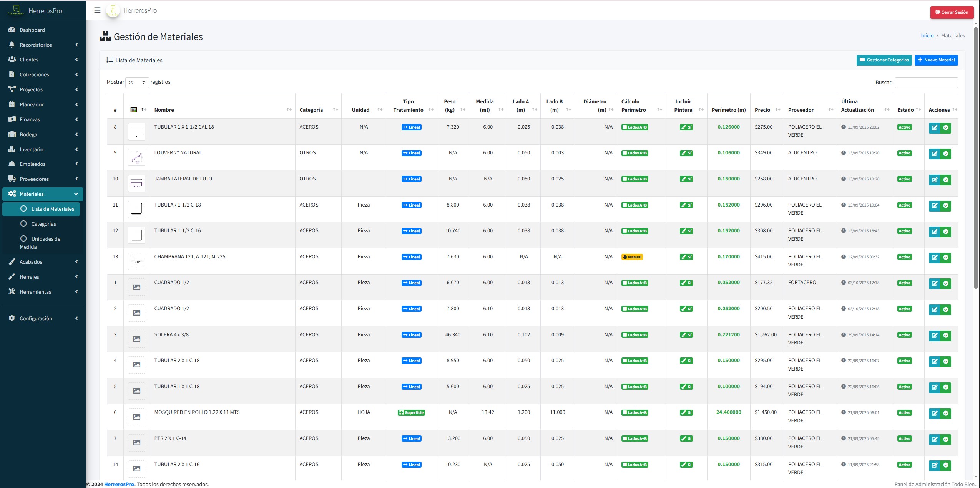Click edit icon for SOLERA 4 x 3/8
The height and width of the screenshot is (488, 980).
[x=934, y=336]
